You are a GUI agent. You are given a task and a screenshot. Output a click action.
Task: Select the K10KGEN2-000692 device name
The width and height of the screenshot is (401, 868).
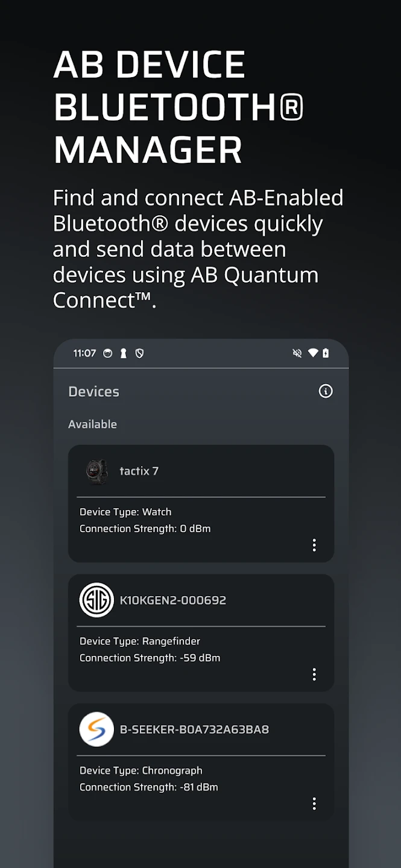173,600
